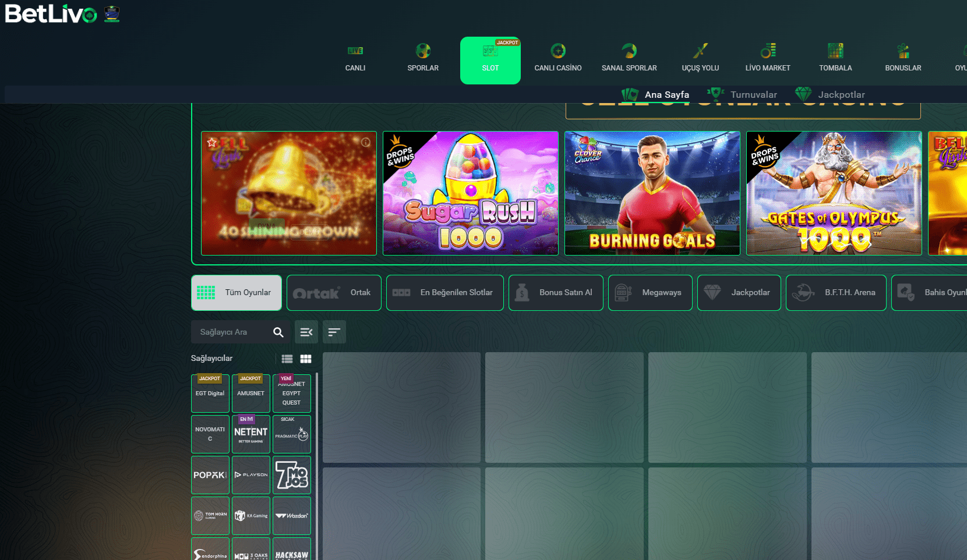Click the En Beğenilen Slotlar button

(x=445, y=293)
